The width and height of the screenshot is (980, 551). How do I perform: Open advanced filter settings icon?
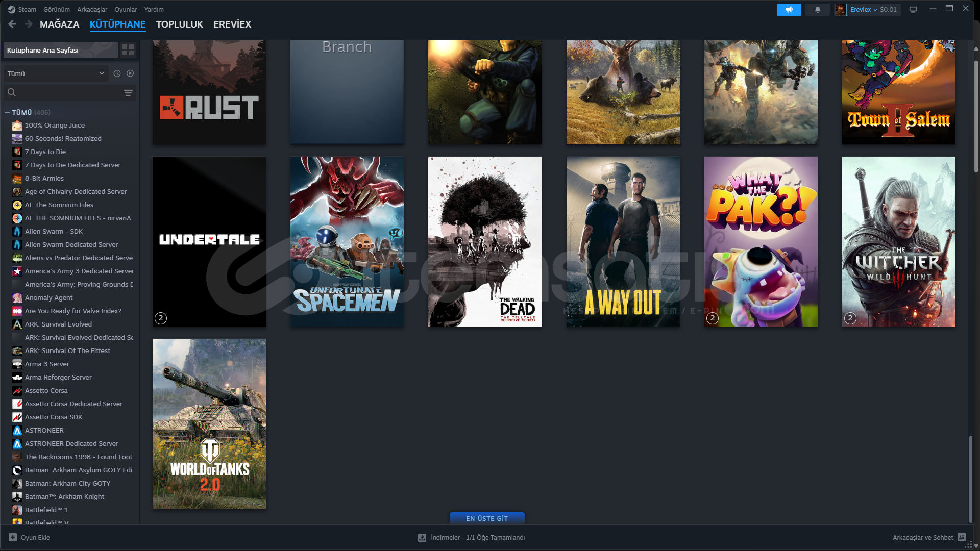point(128,92)
